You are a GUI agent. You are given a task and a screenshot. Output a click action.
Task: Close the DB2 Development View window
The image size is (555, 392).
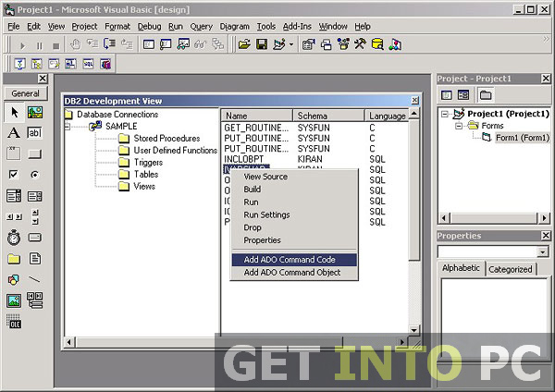coord(414,101)
